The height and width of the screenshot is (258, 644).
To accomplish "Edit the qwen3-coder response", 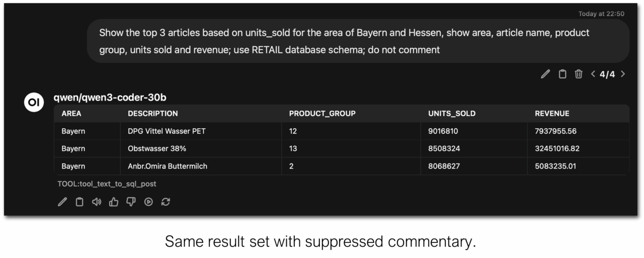I will pyautogui.click(x=62, y=202).
